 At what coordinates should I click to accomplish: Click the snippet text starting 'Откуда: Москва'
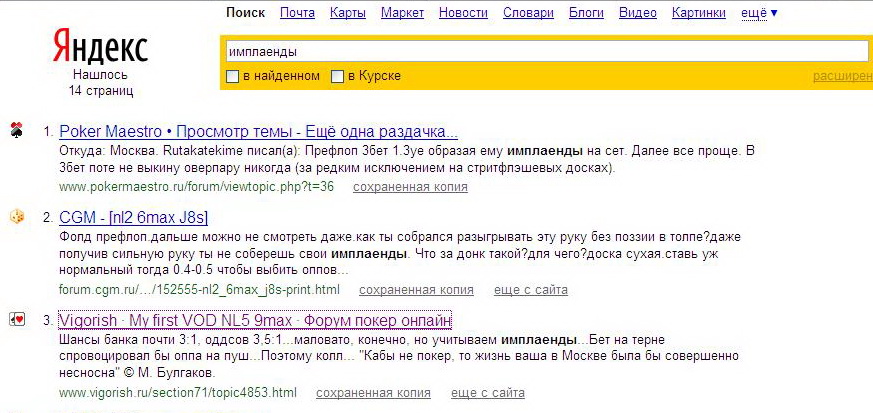[x=406, y=159]
